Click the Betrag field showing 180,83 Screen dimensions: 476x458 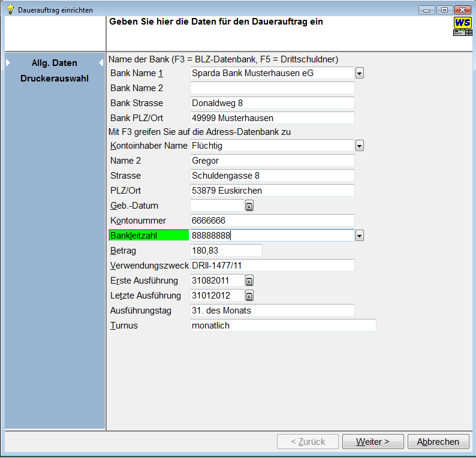pos(226,251)
